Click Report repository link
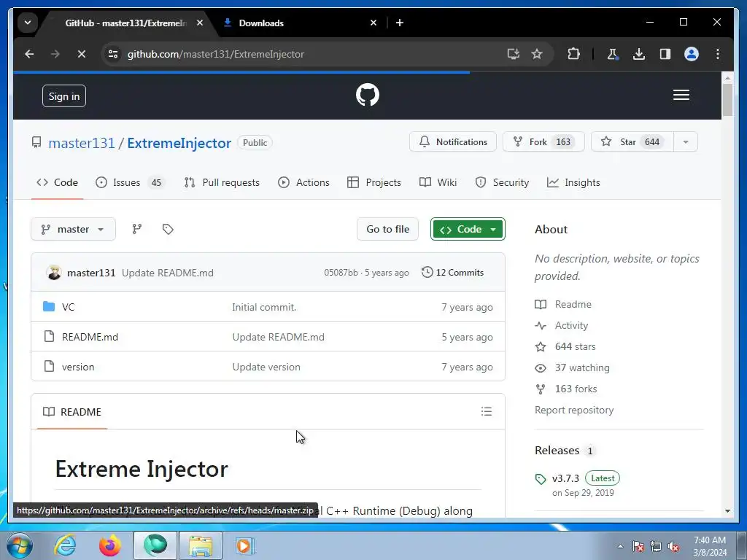Screen dimensions: 747x560 click(574, 410)
